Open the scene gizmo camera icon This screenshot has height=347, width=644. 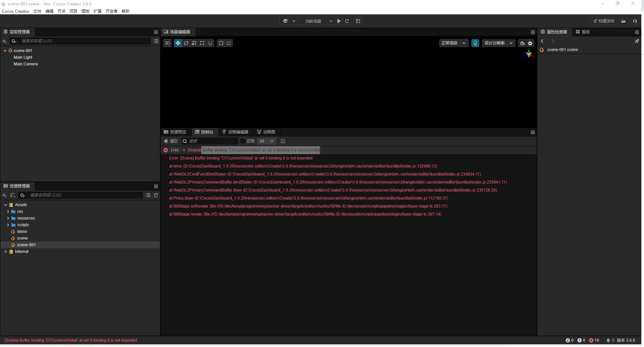522,43
